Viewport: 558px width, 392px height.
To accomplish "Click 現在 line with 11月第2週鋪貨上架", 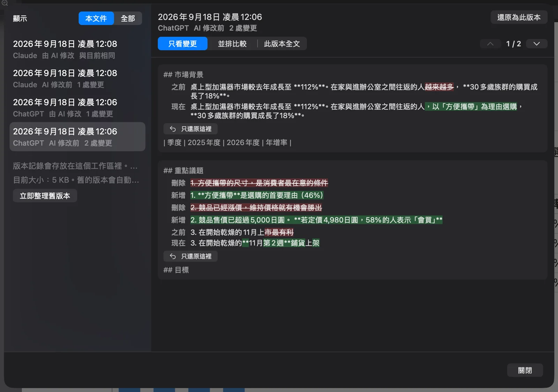I will click(255, 243).
